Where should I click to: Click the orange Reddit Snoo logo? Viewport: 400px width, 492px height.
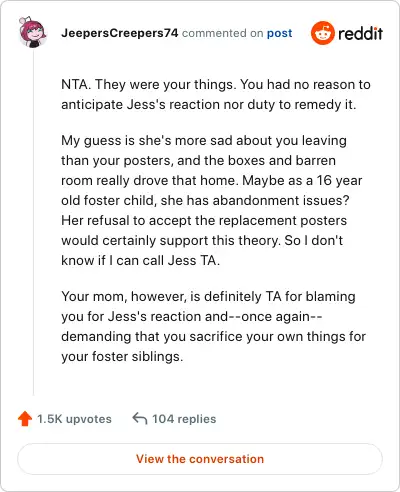point(322,33)
